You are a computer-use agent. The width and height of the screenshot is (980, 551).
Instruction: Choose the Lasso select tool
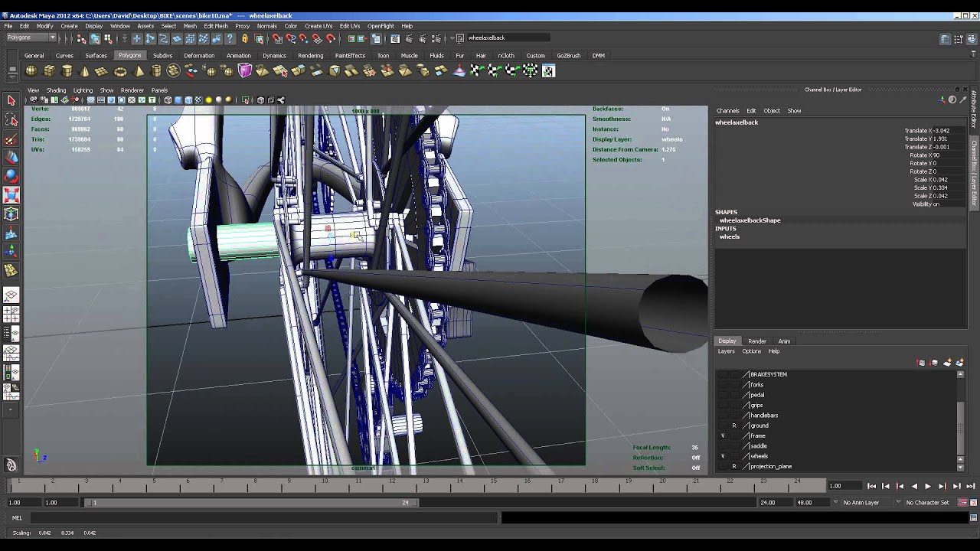(x=11, y=120)
